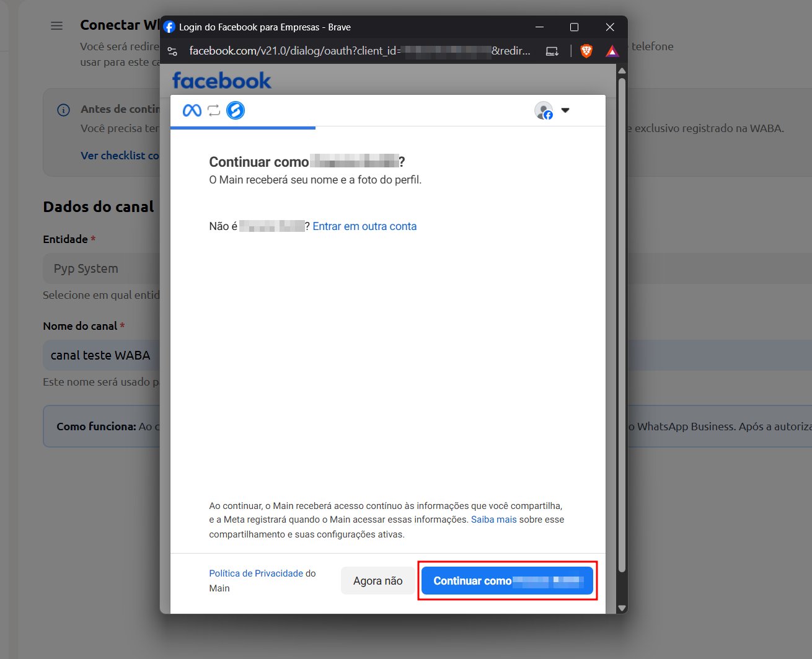
Task: Minimize the Facebook login popup window
Action: [x=539, y=27]
